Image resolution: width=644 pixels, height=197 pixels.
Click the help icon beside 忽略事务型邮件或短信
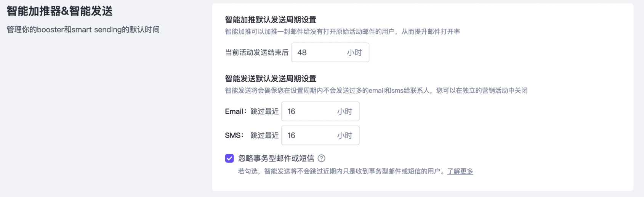coord(322,158)
